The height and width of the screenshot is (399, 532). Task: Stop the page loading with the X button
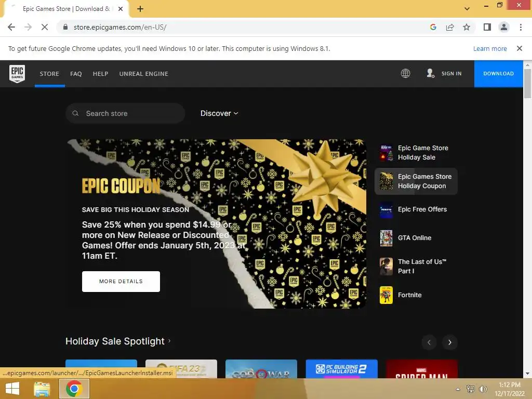tap(45, 27)
